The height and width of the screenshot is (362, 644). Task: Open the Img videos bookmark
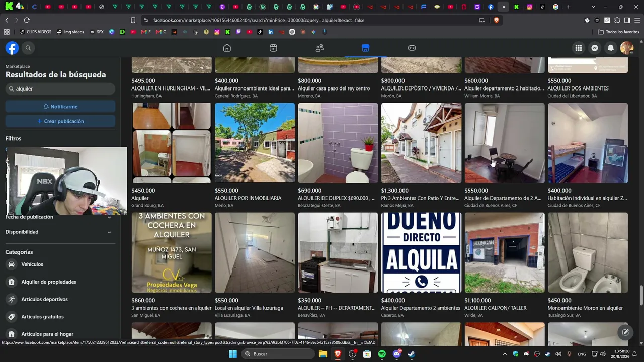click(x=70, y=32)
